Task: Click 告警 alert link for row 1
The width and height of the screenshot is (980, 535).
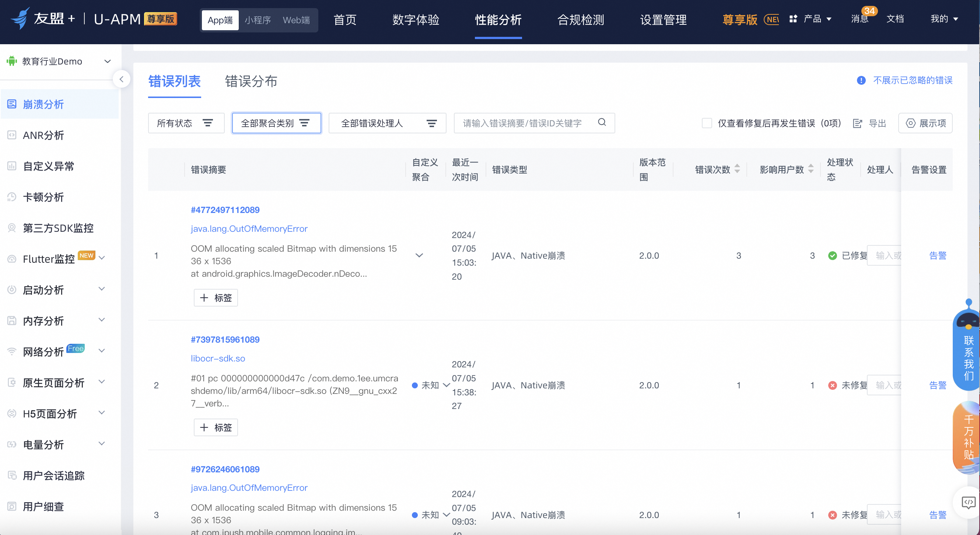Action: pos(938,255)
